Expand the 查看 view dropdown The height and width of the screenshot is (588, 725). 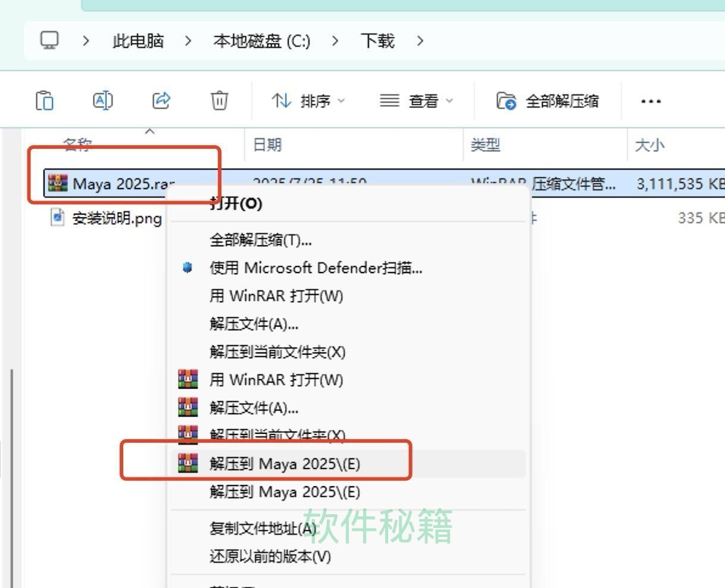tap(450, 101)
